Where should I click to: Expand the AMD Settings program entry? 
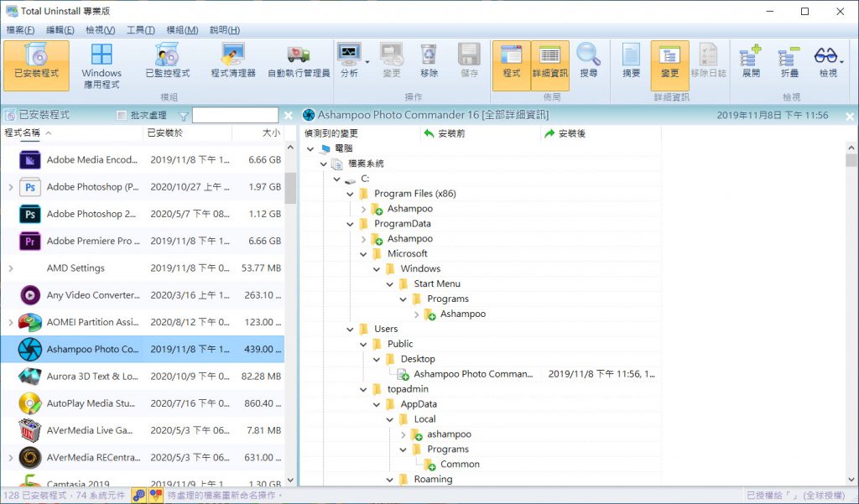11,268
